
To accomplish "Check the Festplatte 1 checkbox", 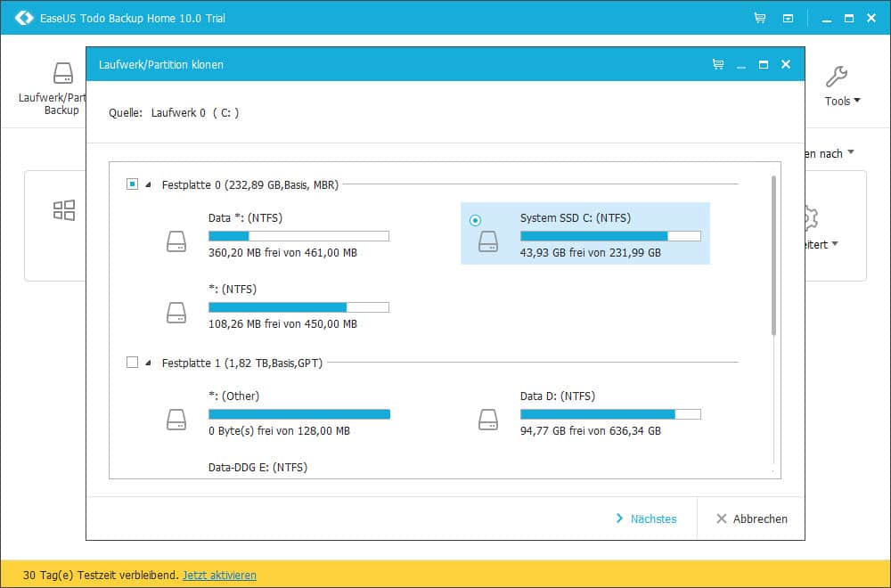I will [133, 363].
